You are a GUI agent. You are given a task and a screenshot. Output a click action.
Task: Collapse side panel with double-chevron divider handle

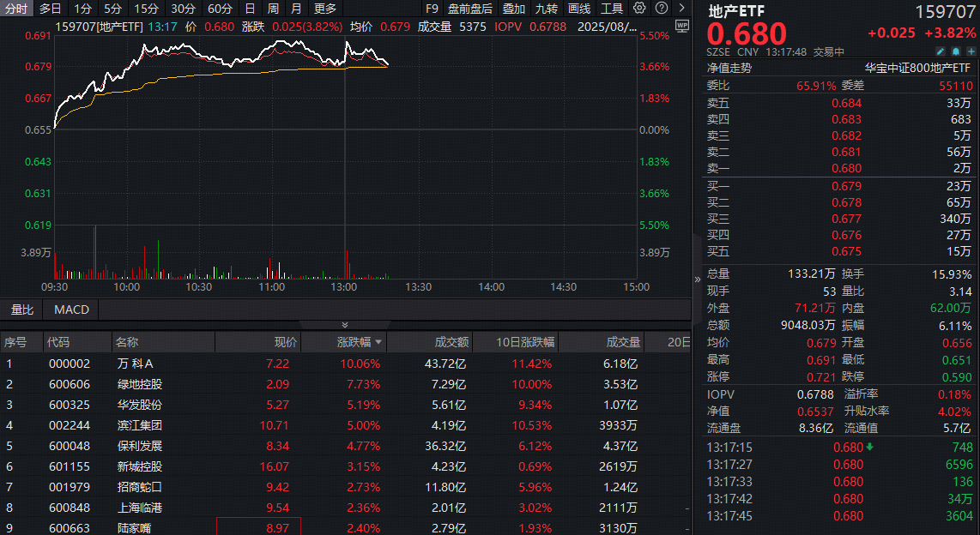pyautogui.click(x=697, y=279)
